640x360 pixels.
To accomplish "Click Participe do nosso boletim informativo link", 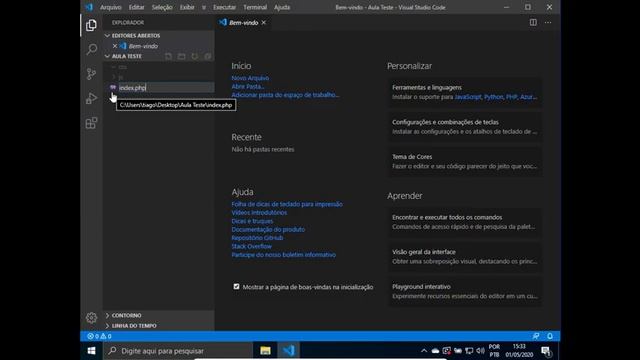I will 284,255.
